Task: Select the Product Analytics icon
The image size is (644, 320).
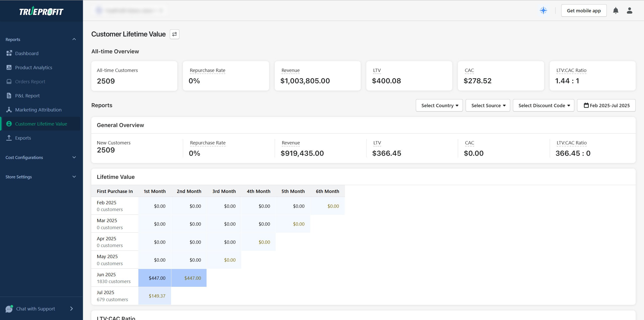Action: (x=9, y=67)
